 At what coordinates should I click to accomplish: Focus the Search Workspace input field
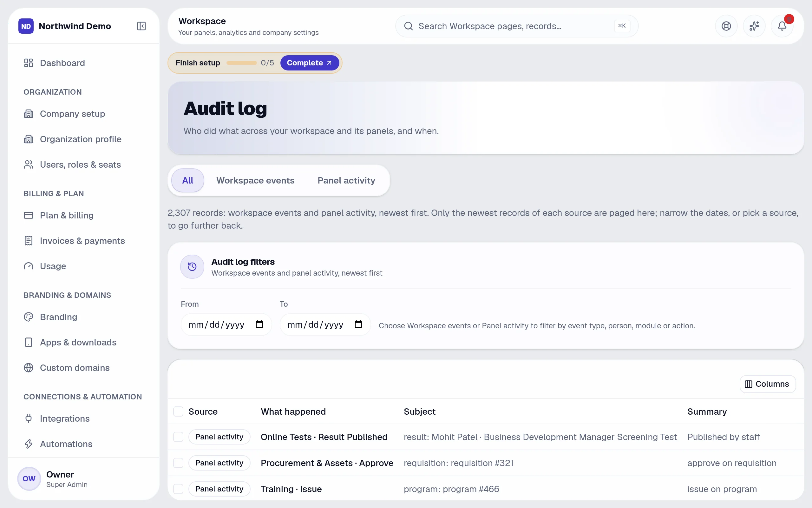517,26
